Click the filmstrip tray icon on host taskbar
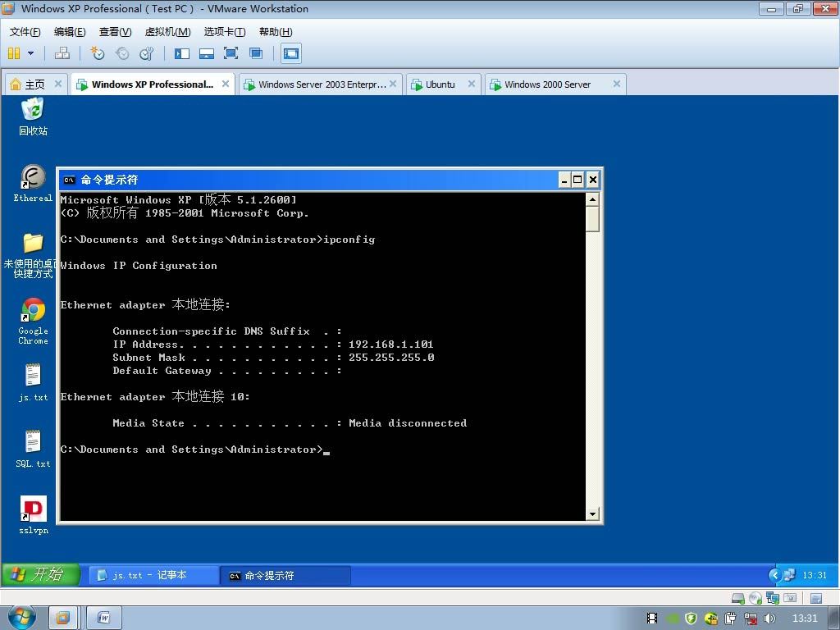The width and height of the screenshot is (840, 630). tap(652, 619)
